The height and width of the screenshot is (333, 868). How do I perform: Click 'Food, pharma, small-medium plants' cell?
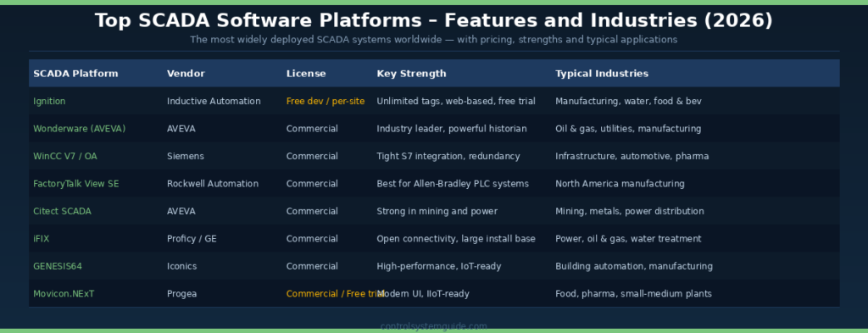tap(633, 294)
